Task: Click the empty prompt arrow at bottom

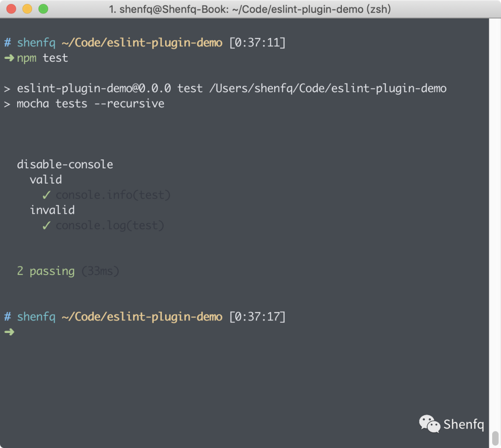Action: pyautogui.click(x=9, y=332)
